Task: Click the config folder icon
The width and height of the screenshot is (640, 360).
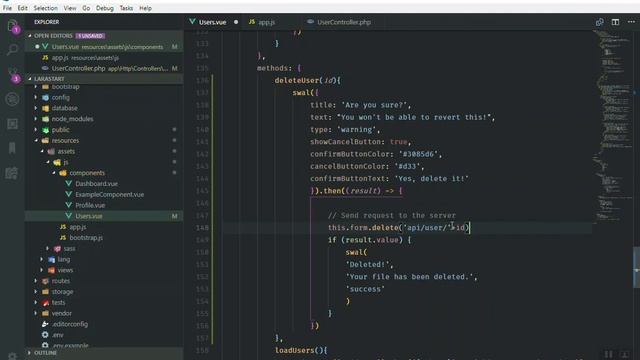Action: click(46, 98)
